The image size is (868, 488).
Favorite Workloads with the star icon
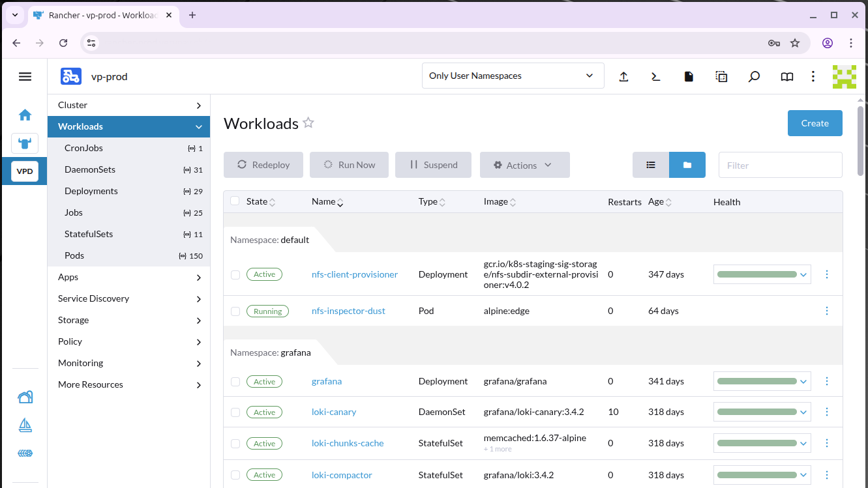click(308, 123)
